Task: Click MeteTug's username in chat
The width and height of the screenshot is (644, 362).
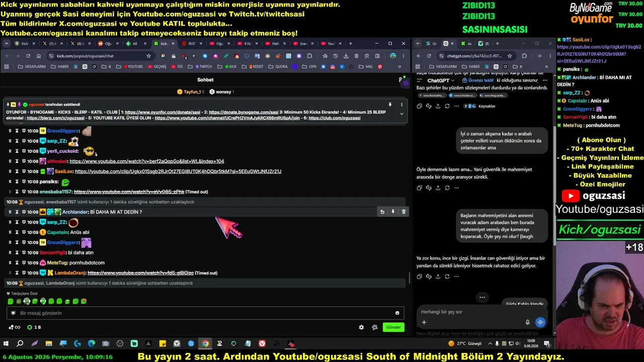Action: (x=57, y=262)
